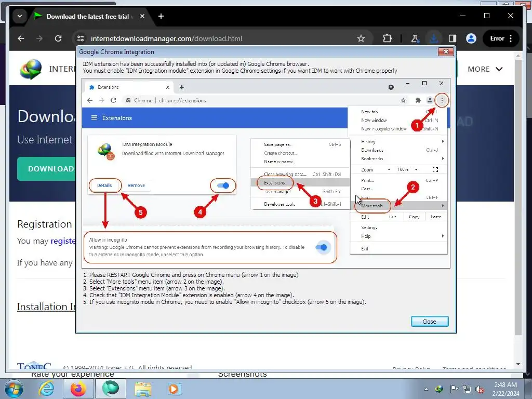Screen dimensions: 532x399
Task: Go back to previous page
Action: click(21, 38)
